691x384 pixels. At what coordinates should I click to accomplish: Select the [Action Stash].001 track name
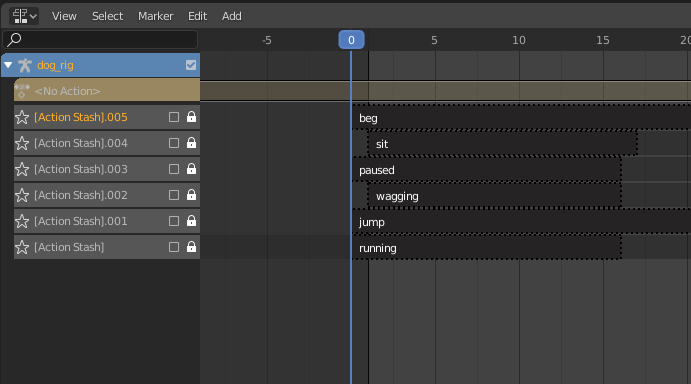pyautogui.click(x=81, y=221)
